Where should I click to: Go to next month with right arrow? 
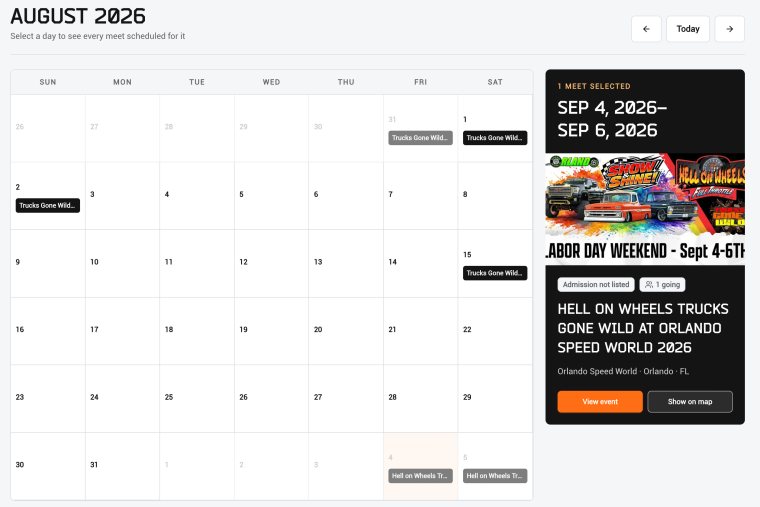[x=729, y=29]
